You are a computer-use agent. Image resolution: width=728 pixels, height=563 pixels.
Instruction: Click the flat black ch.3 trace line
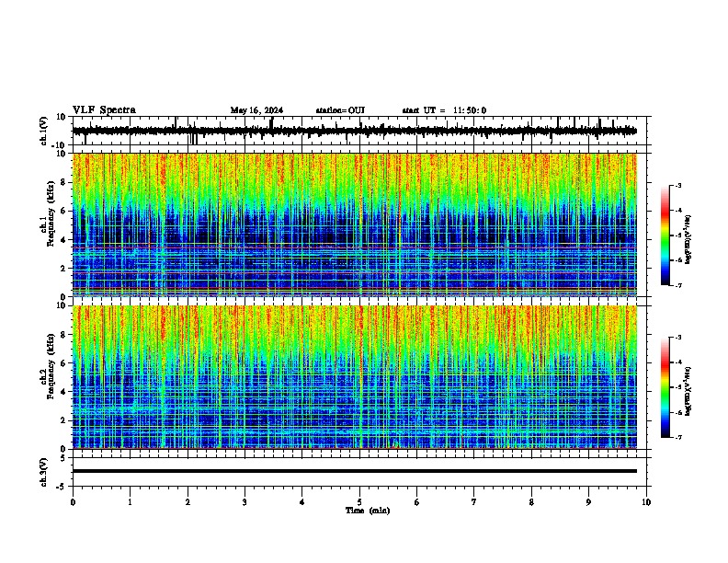tap(354, 471)
